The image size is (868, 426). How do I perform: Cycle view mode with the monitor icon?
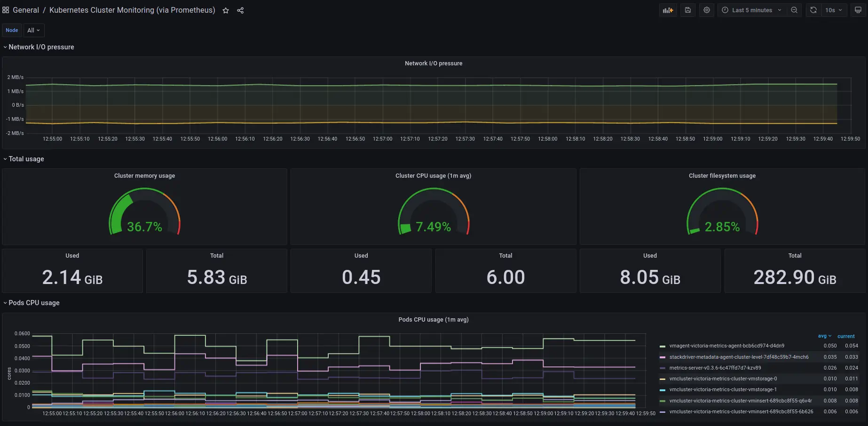tap(858, 10)
